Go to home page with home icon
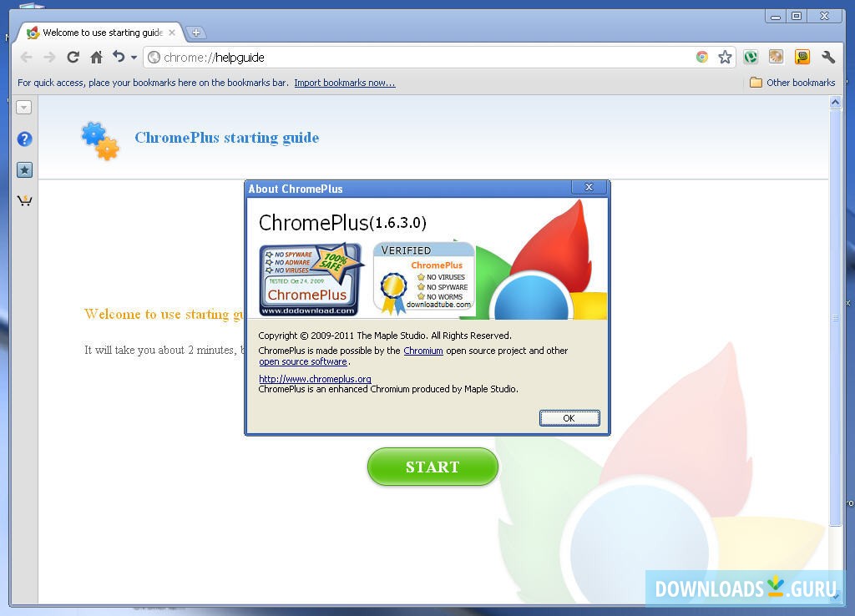Image resolution: width=855 pixels, height=616 pixels. tap(95, 57)
